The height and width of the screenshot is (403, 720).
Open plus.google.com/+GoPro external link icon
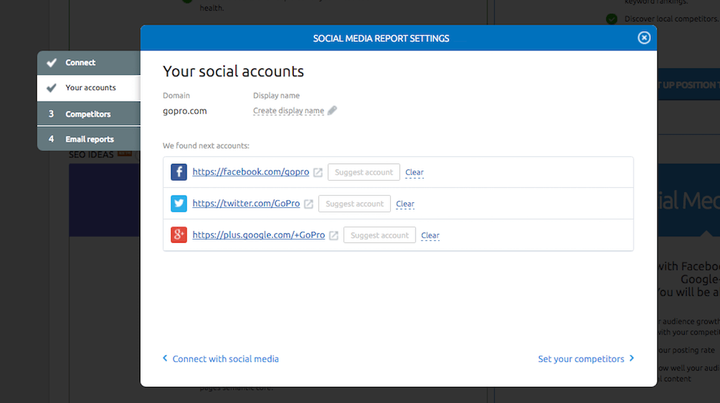pos(334,235)
